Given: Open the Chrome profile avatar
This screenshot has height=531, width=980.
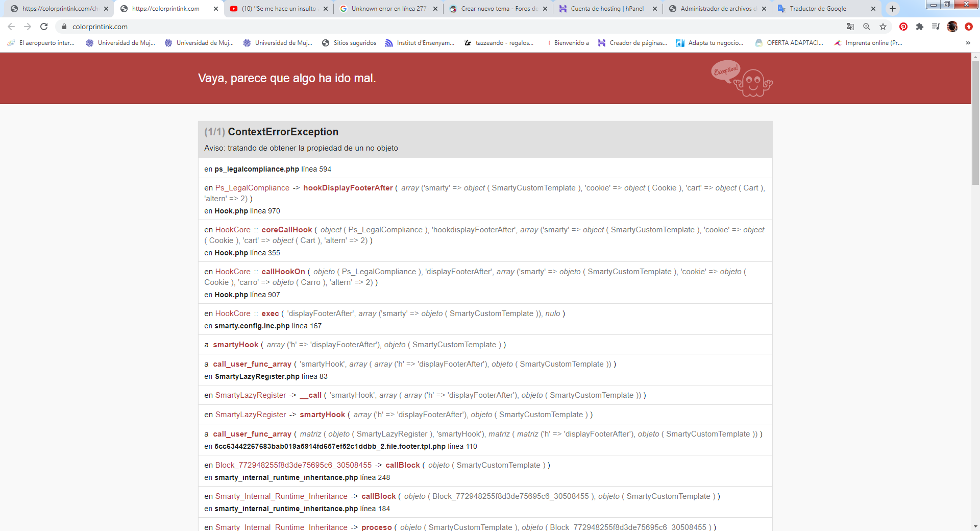Looking at the screenshot, I should click(952, 27).
